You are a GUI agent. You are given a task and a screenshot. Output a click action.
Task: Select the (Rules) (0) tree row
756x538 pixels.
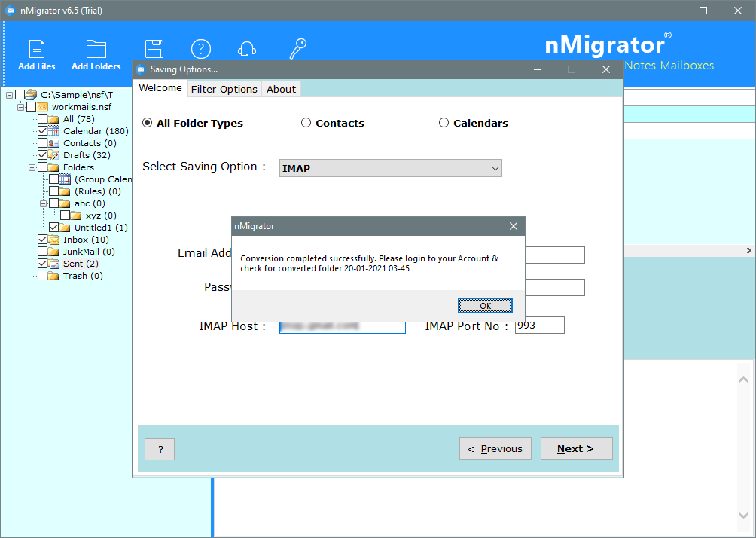coord(97,191)
